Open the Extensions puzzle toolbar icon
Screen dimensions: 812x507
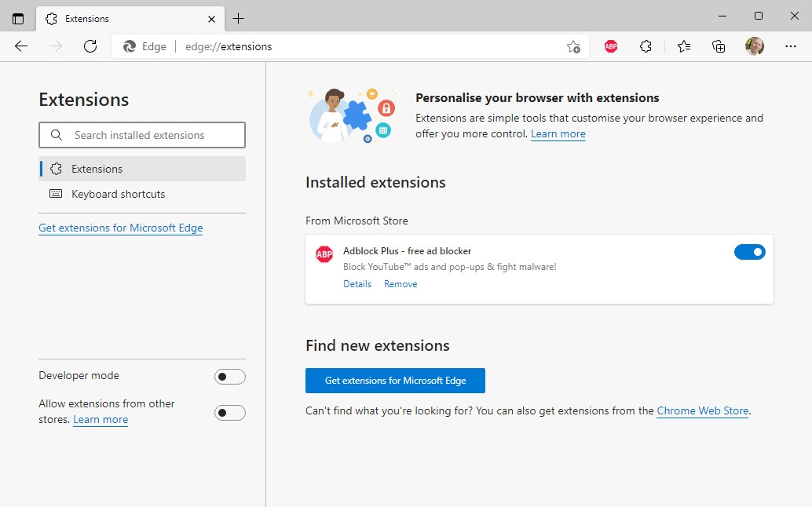pos(646,46)
